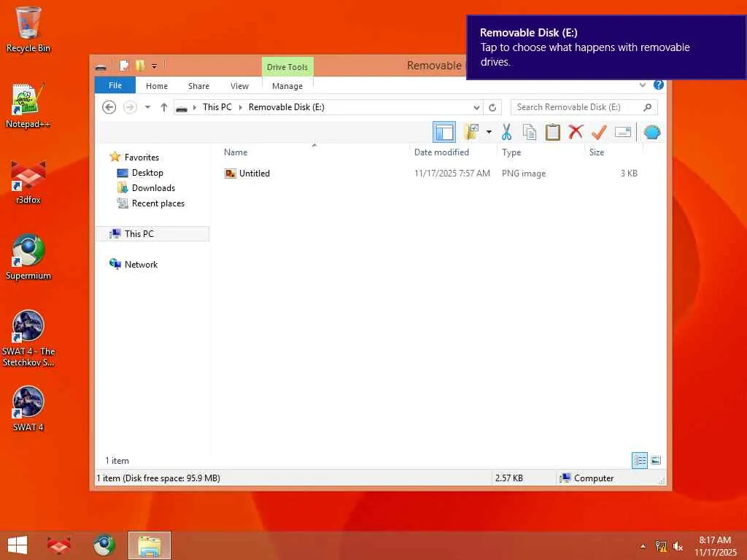Open the folder view options dropdown arrow
This screenshot has height=560, width=747.
pyautogui.click(x=489, y=132)
